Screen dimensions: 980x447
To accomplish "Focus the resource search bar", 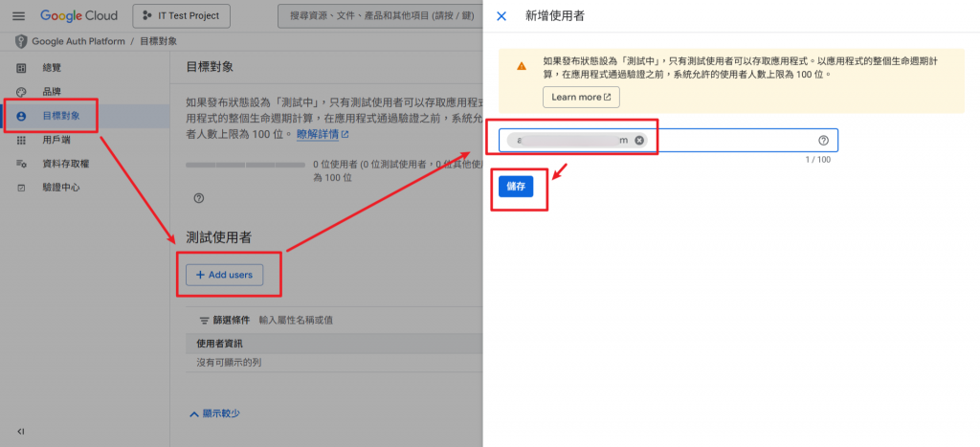I will pyautogui.click(x=380, y=16).
